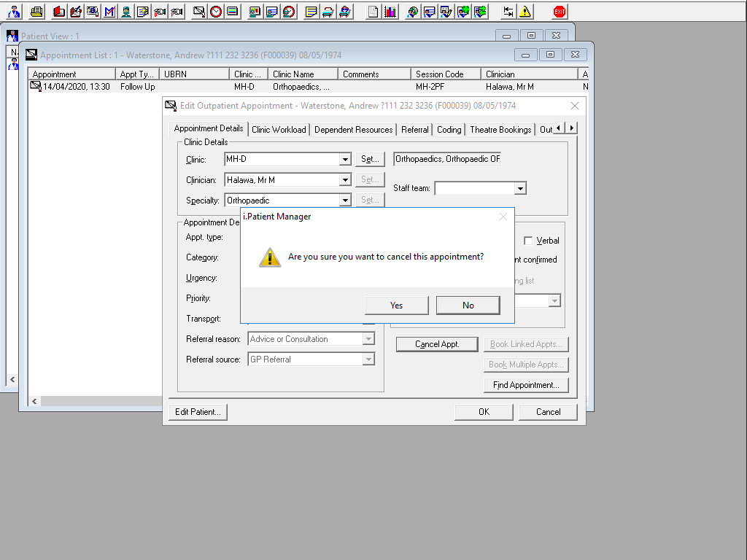The width and height of the screenshot is (747, 560).
Task: Click the Find Appointment... button
Action: 526,385
